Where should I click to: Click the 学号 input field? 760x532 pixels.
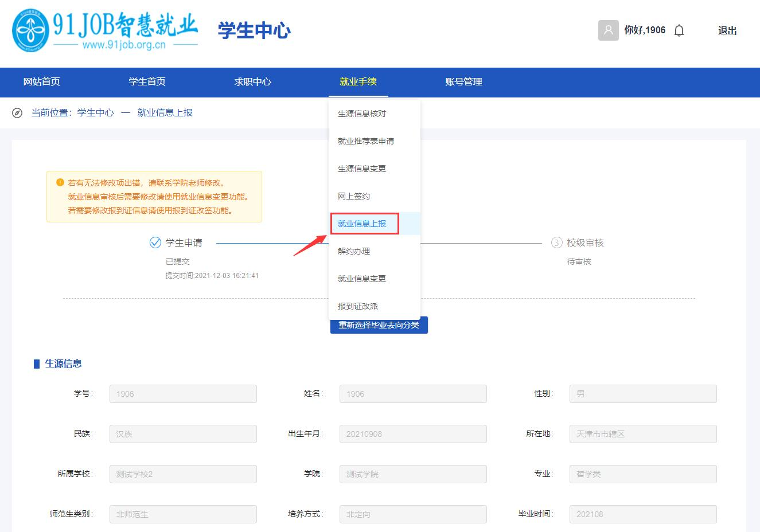click(183, 394)
